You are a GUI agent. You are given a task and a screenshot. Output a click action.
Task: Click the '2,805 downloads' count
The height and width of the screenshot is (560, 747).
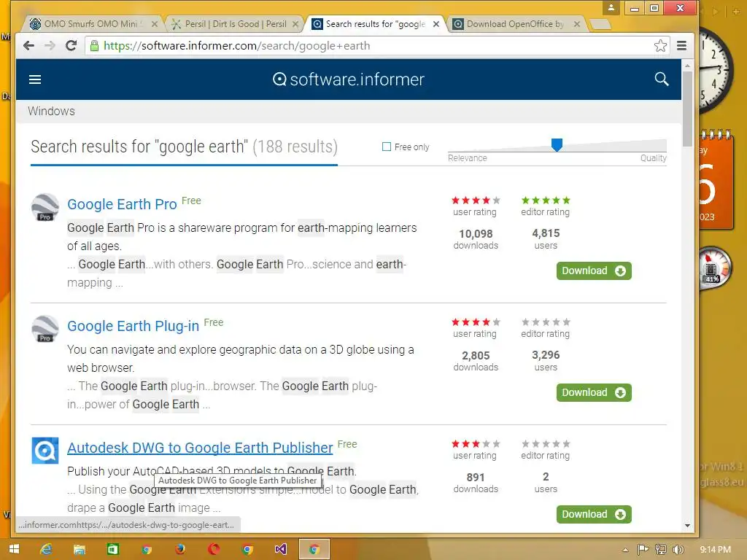click(476, 361)
